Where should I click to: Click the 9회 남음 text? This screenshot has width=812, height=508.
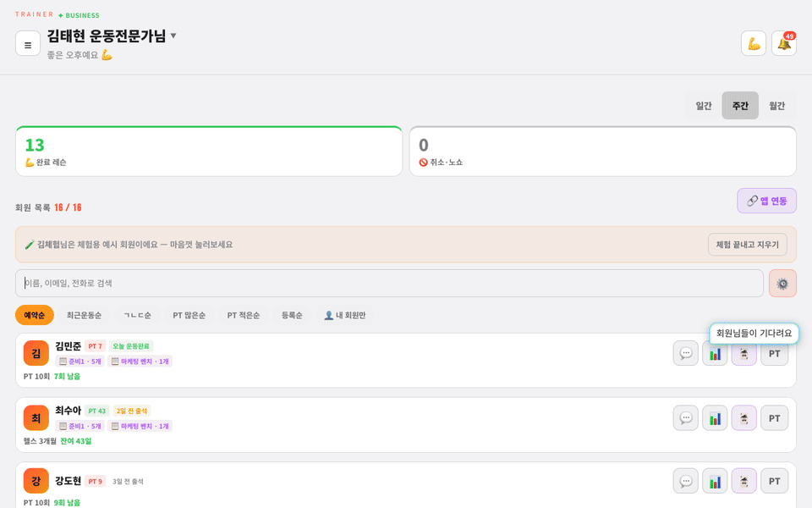click(68, 503)
